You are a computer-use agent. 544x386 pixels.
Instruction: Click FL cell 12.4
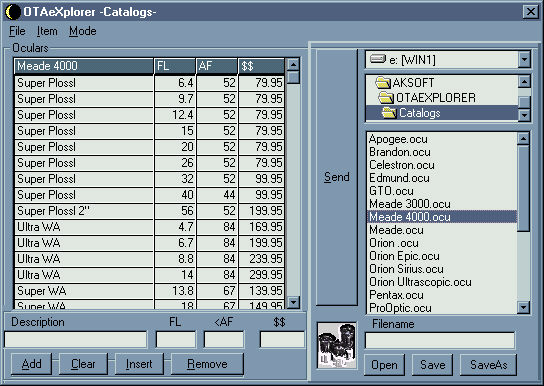click(175, 115)
